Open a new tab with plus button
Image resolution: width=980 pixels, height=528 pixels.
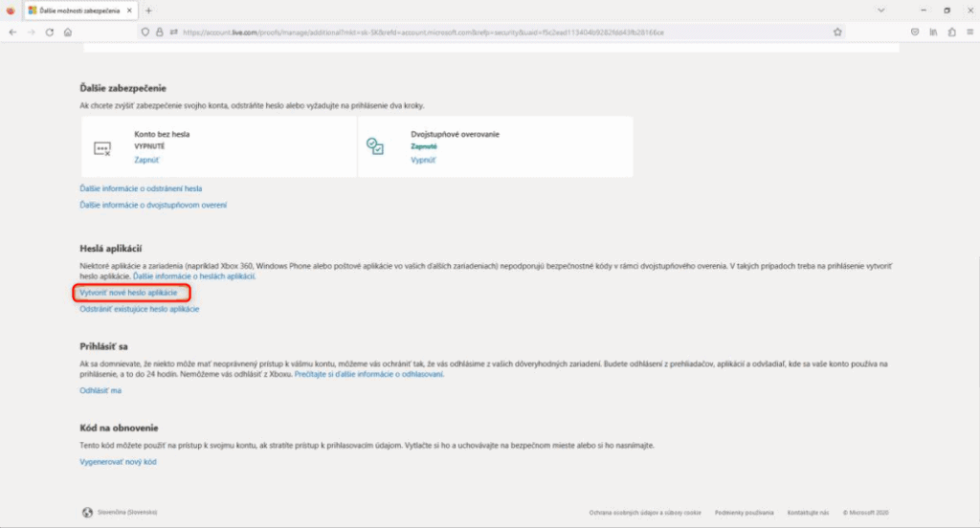148,10
